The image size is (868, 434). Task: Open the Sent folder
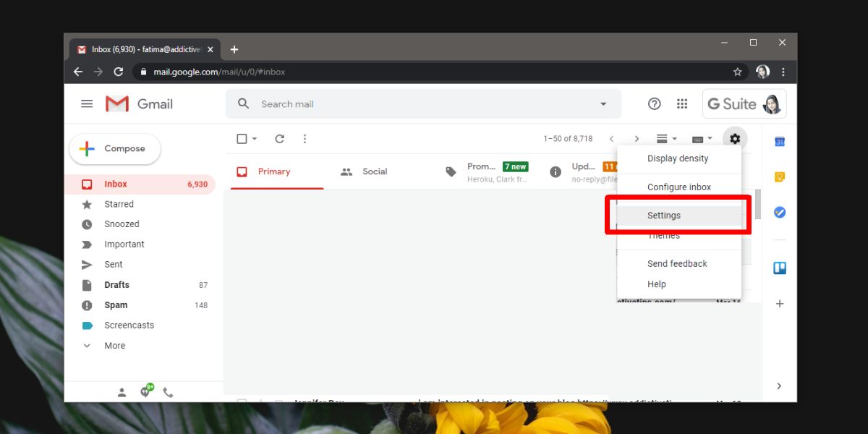click(140, 265)
